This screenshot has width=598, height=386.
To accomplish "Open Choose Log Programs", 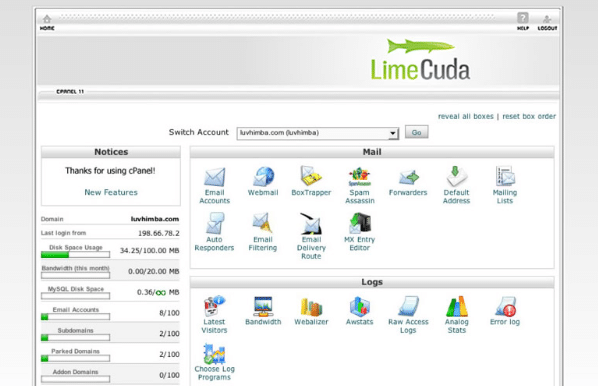I will pyautogui.click(x=214, y=354).
